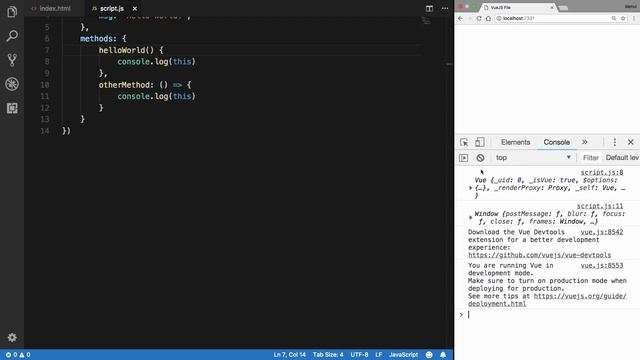Activate DevTools inspect element picker

pyautogui.click(x=464, y=142)
